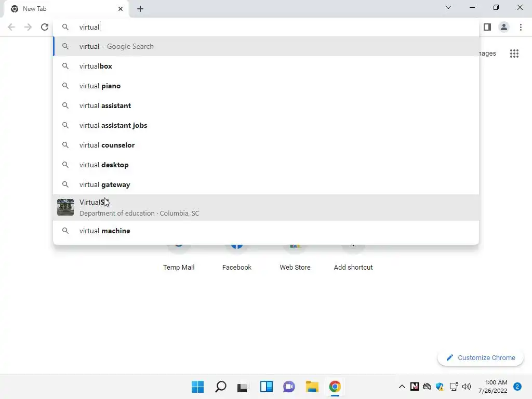The image size is (532, 399).
Task: Click the browser forward arrow
Action: point(28,27)
